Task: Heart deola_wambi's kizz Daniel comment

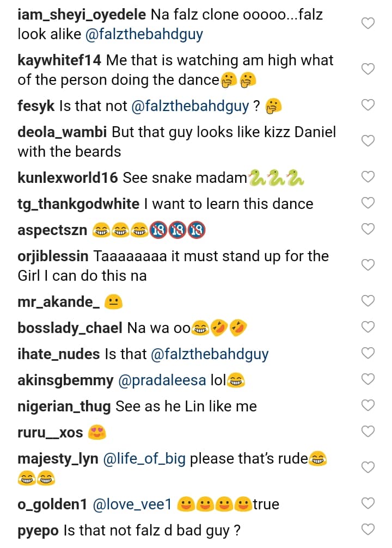Action: coord(369,140)
